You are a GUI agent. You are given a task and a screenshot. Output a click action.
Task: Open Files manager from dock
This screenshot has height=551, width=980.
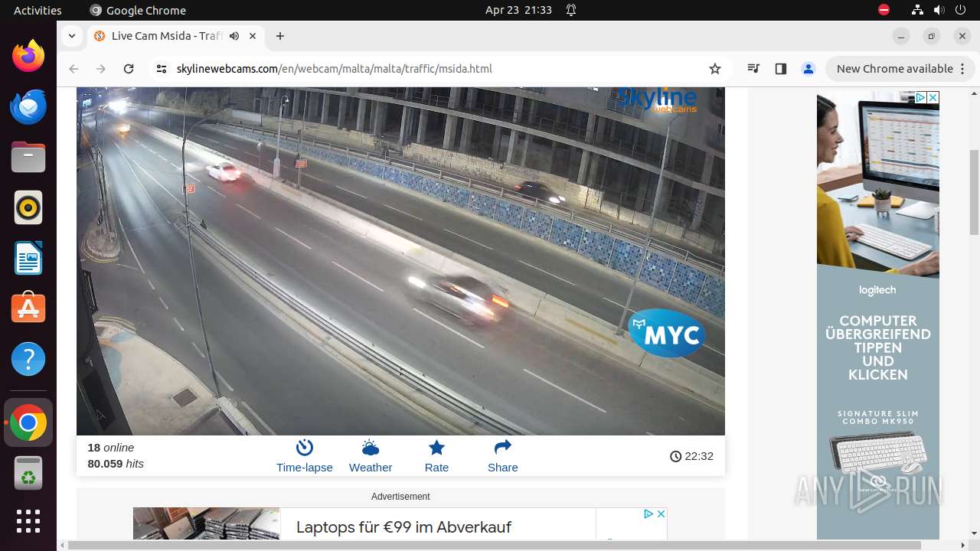click(28, 157)
